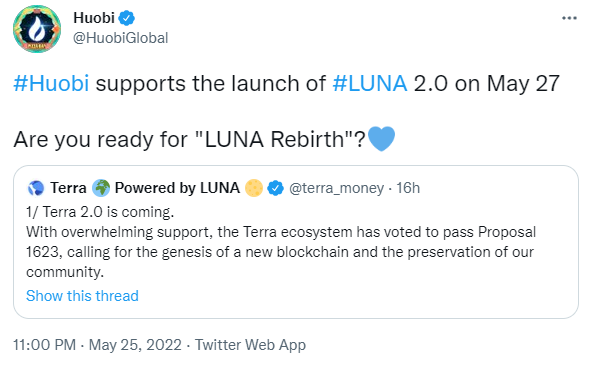Open Terra small avatar in quoted tweet

pos(36,188)
